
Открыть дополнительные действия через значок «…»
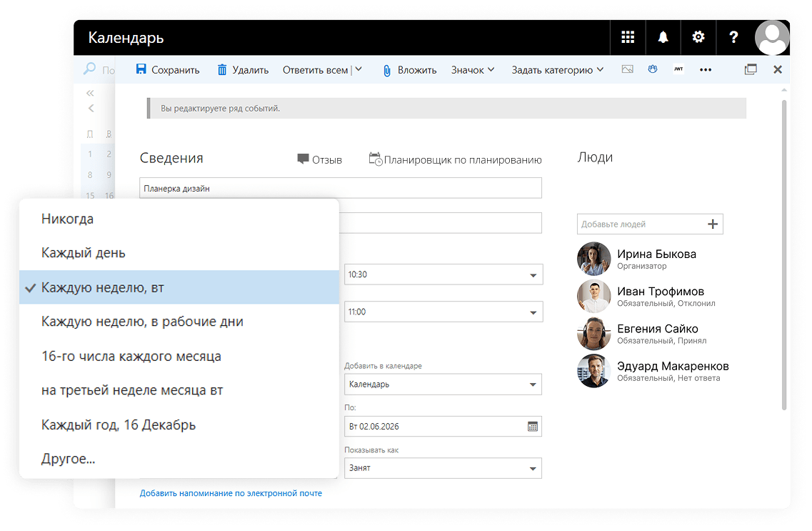[706, 69]
